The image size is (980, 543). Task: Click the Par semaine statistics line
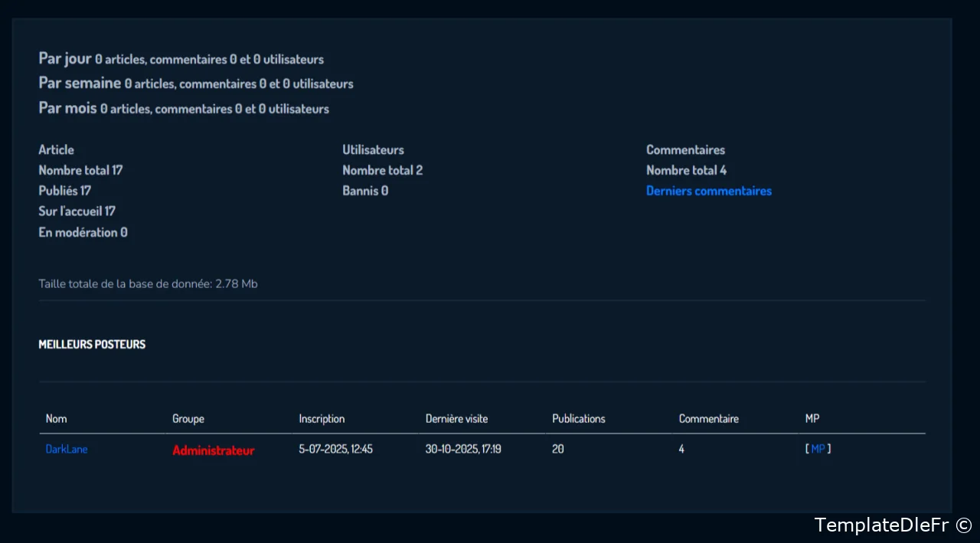tap(195, 83)
